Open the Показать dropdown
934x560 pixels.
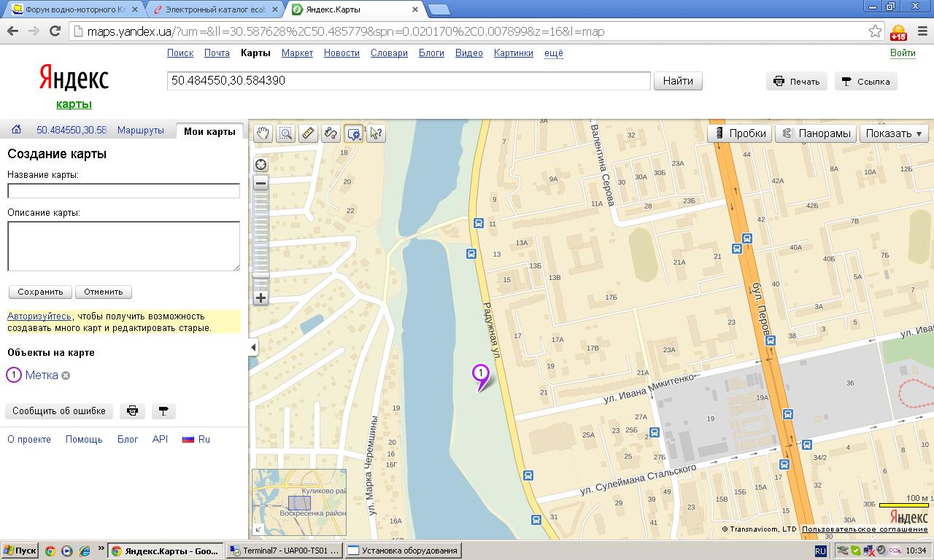pos(894,133)
